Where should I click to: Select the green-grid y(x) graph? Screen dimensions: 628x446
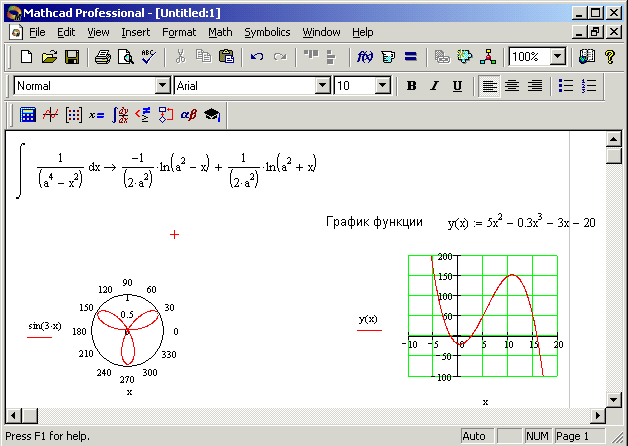[483, 316]
